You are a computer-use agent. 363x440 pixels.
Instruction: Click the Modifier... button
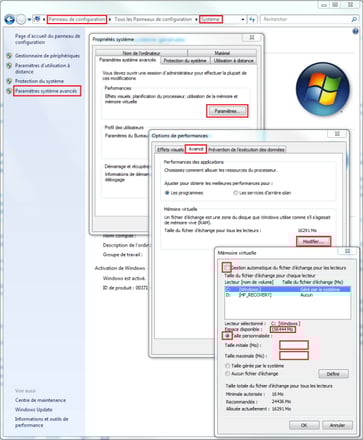click(313, 241)
